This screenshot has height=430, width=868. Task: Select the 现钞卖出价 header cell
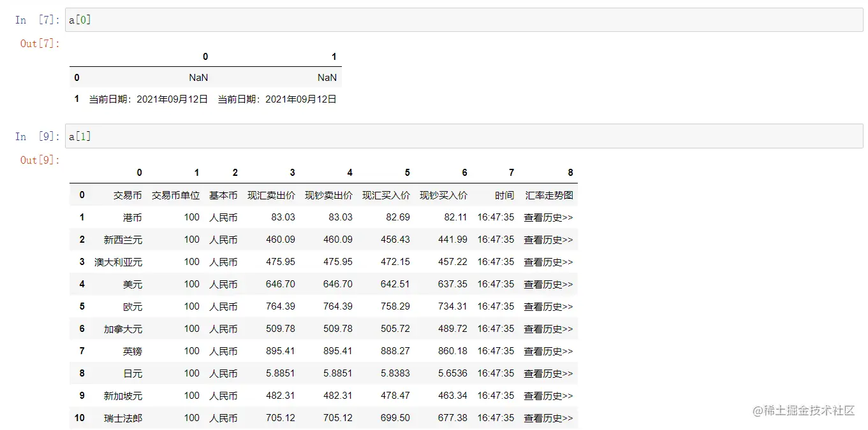[328, 195]
